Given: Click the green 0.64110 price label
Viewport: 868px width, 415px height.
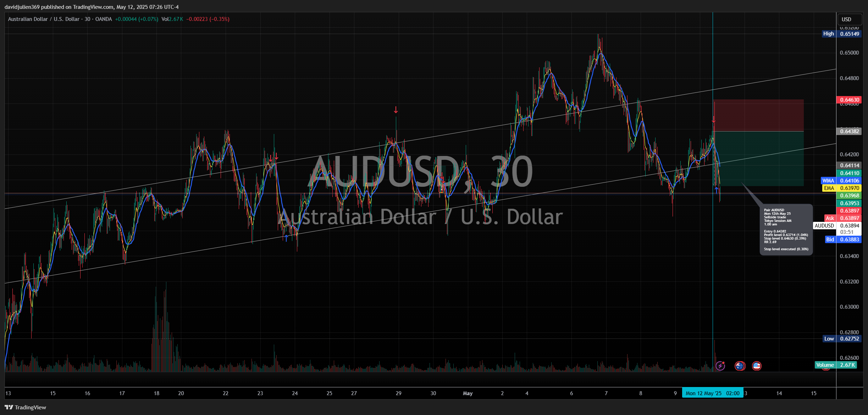Looking at the screenshot, I should pos(849,173).
